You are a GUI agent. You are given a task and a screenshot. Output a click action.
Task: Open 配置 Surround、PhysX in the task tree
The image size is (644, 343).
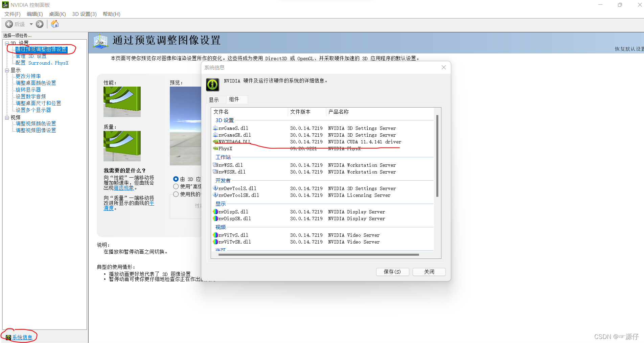tap(42, 63)
